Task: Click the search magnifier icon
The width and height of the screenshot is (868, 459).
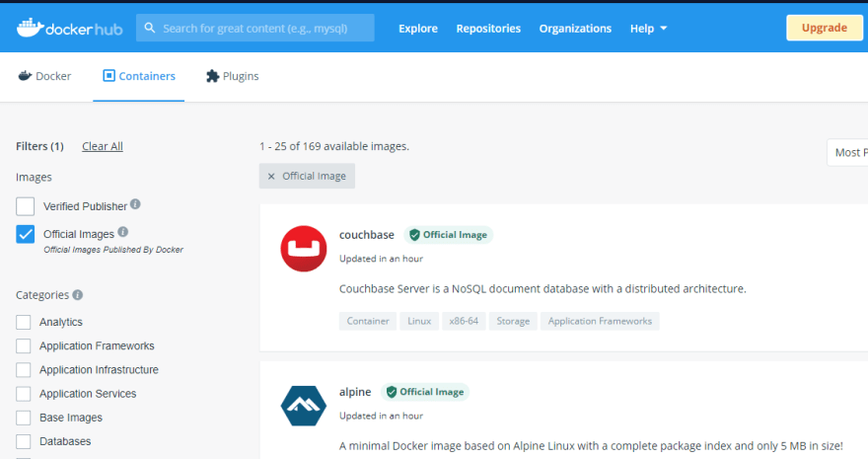Action: (x=150, y=28)
